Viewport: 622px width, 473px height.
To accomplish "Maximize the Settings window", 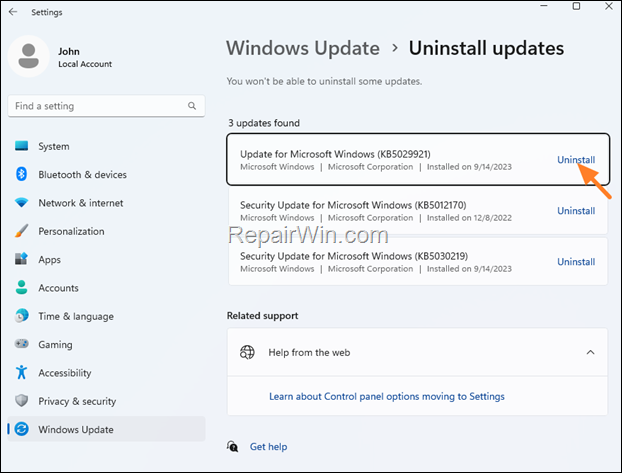I will coord(576,6).
